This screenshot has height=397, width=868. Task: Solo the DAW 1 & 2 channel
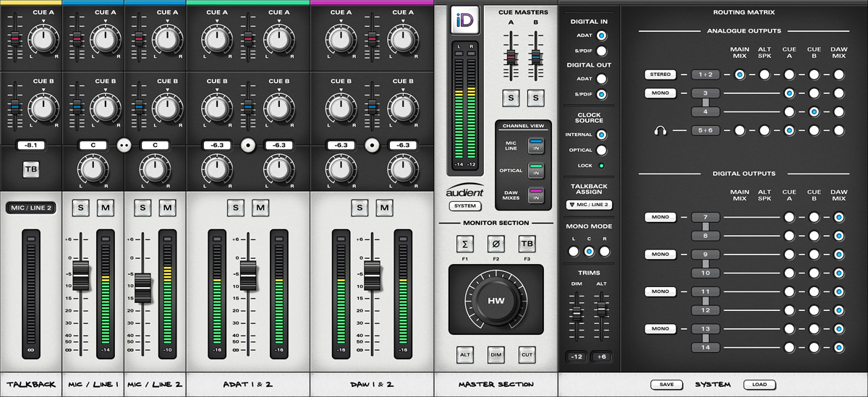(x=359, y=208)
